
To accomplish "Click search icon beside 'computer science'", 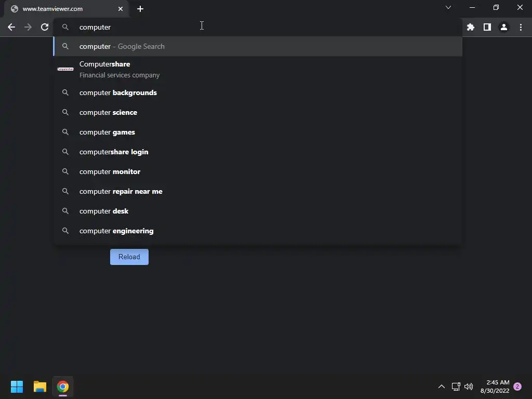I will point(65,112).
